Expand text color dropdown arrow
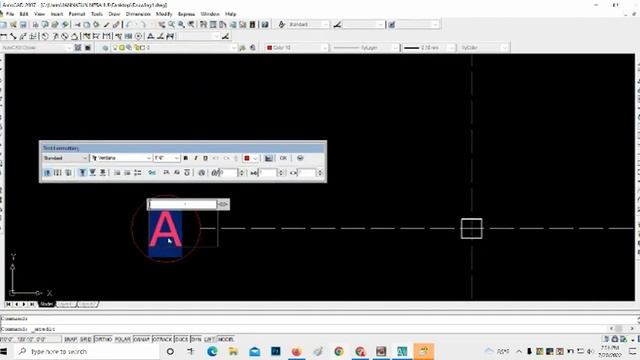 coord(256,158)
